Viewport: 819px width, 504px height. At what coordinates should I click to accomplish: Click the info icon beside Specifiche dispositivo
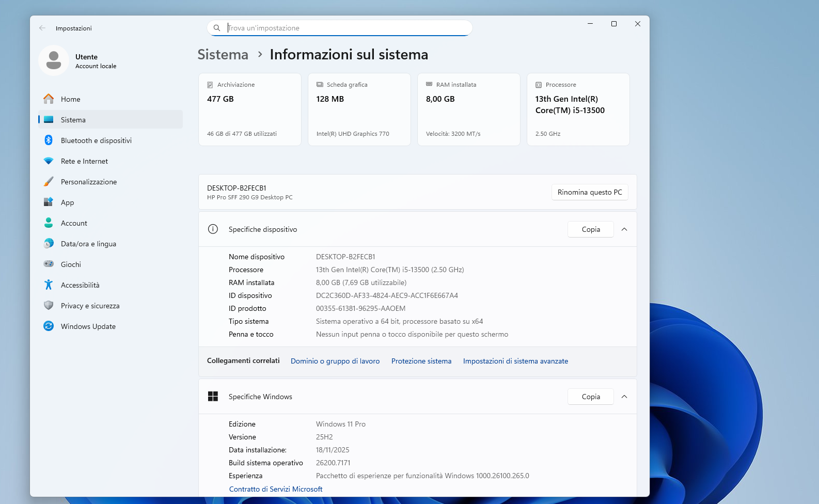pyautogui.click(x=213, y=229)
